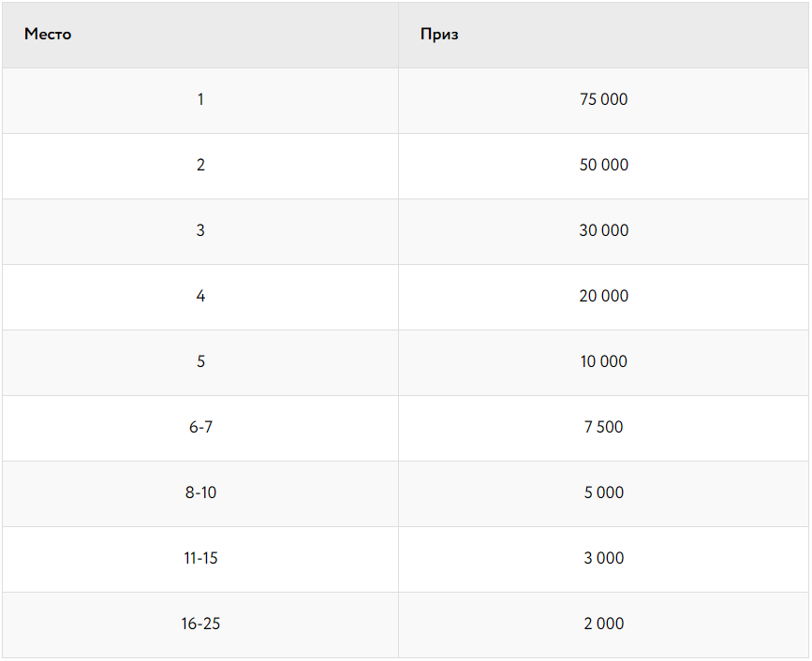Screen dimensions: 812x661
Task: Select the place 5 cell
Action: 200,361
